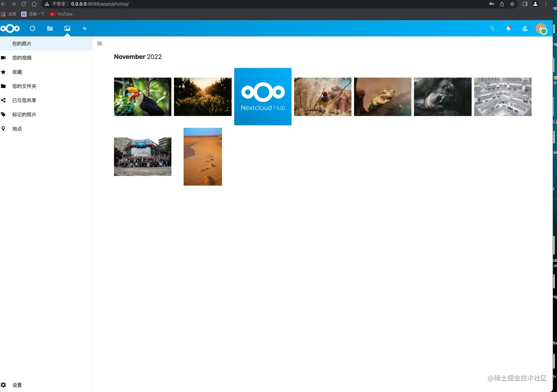Open the Contacts icon in top bar
The height and width of the screenshot is (392, 557).
[525, 28]
